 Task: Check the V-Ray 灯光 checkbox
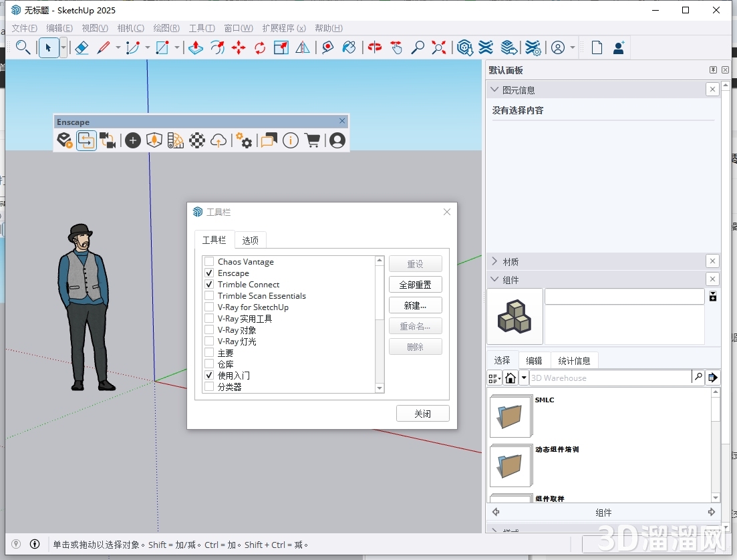[209, 341]
